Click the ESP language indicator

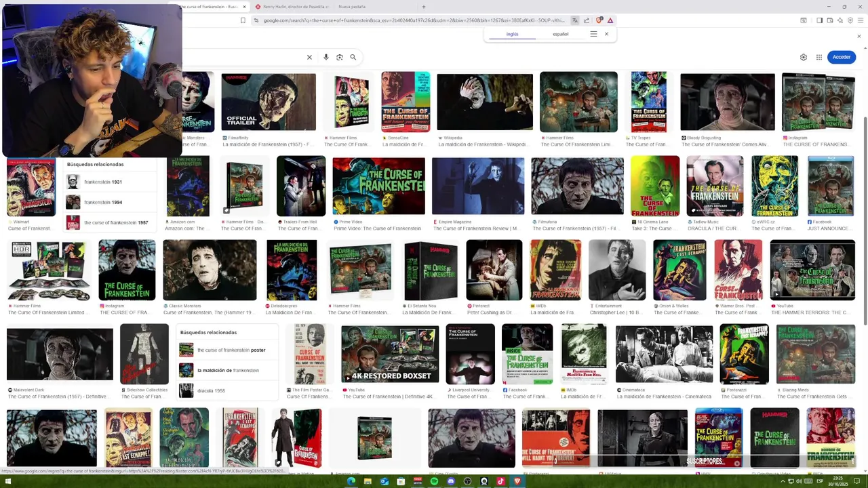pyautogui.click(x=820, y=481)
